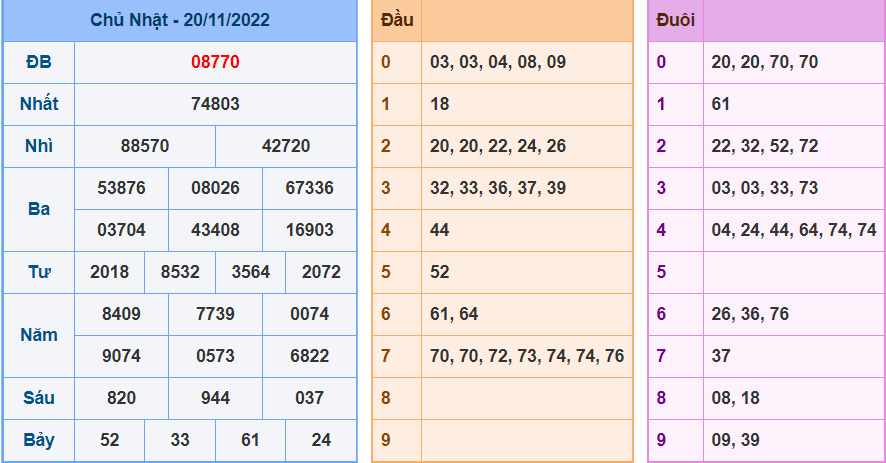This screenshot has width=886, height=463.
Task: Click the Nhì row label
Action: tap(39, 146)
